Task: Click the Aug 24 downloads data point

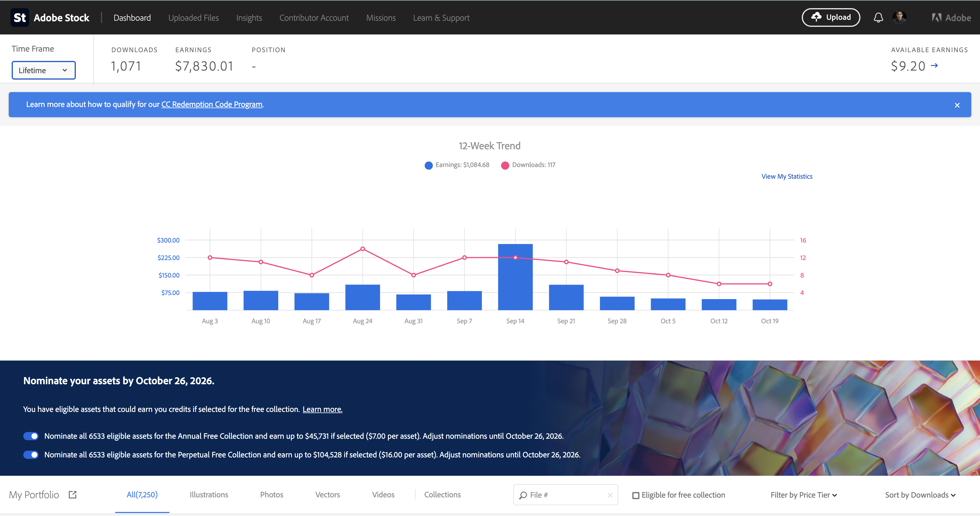Action: point(363,249)
